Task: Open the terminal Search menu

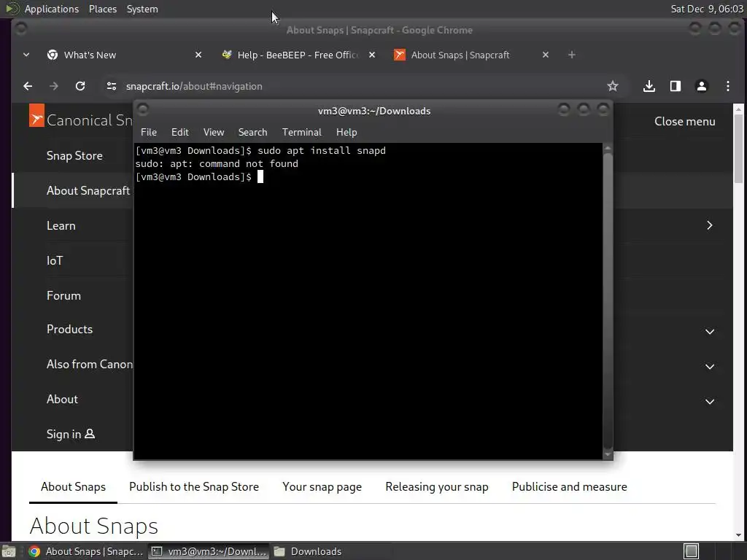Action: [252, 133]
